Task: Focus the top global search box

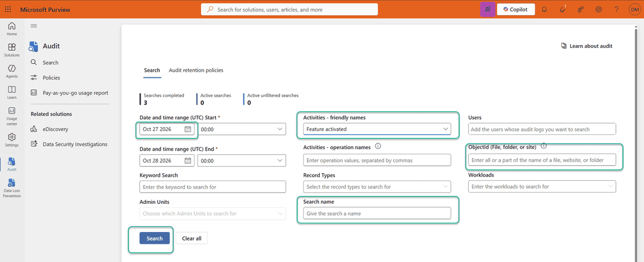Action: pos(290,10)
